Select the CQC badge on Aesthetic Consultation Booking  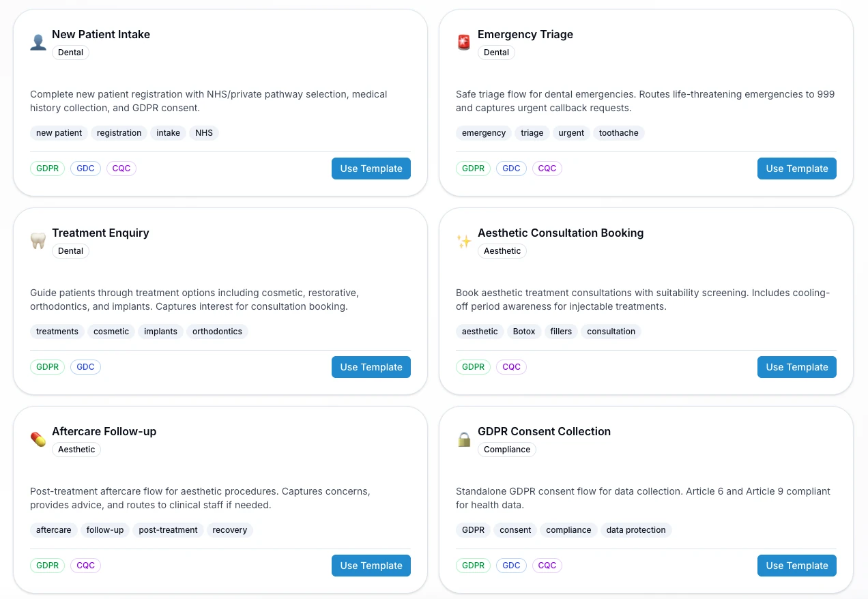(511, 367)
